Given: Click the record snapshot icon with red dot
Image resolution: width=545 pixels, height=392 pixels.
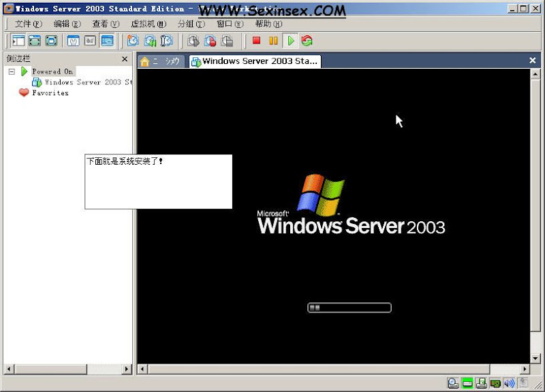Looking at the screenshot, I should 211,41.
